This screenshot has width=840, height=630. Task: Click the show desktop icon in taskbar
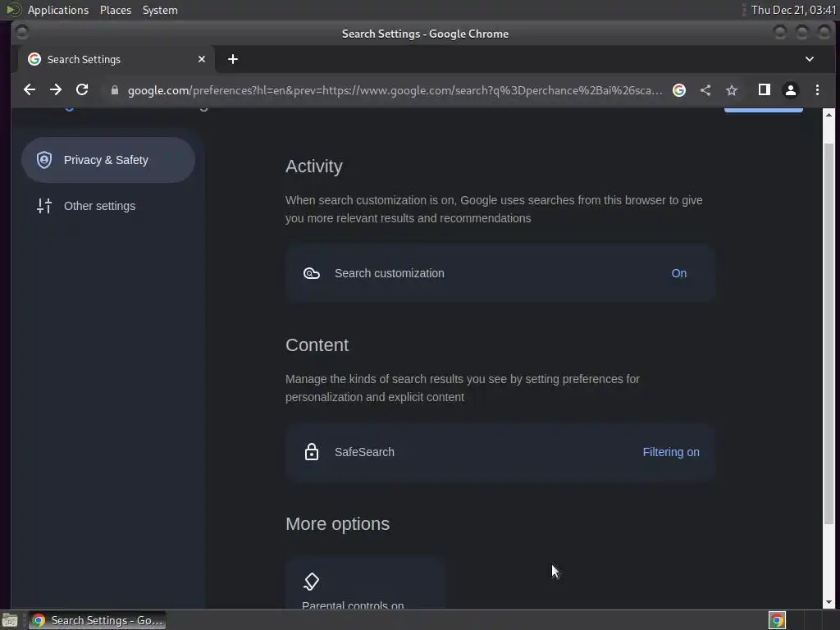pyautogui.click(x=10, y=620)
